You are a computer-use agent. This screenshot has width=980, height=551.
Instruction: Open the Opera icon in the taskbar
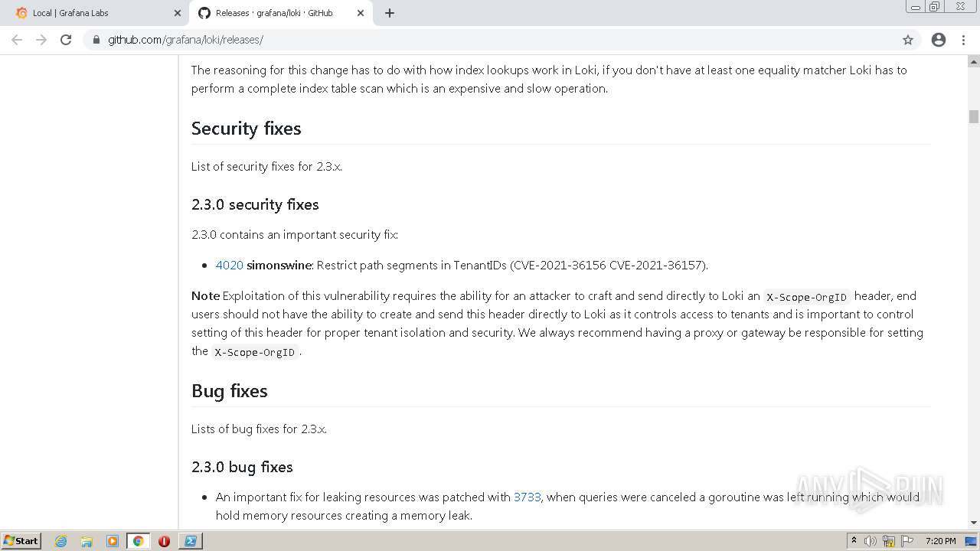point(164,541)
